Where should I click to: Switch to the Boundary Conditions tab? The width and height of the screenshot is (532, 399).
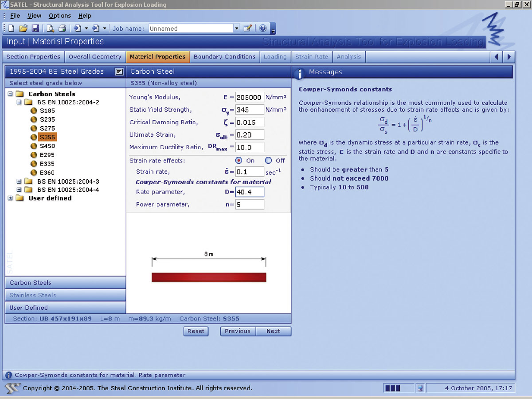click(x=224, y=57)
